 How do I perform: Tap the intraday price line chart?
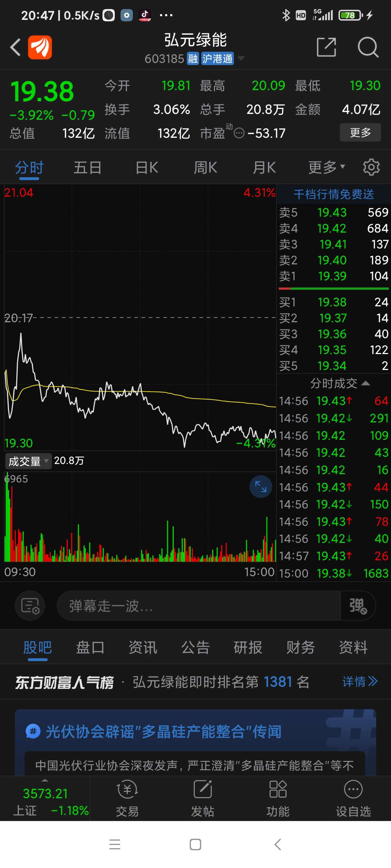[x=140, y=318]
